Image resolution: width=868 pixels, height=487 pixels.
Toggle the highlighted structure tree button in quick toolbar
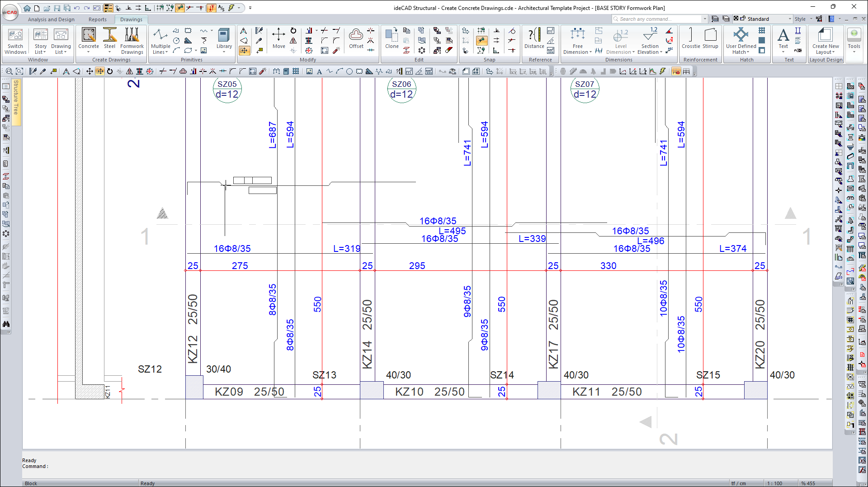coord(108,8)
